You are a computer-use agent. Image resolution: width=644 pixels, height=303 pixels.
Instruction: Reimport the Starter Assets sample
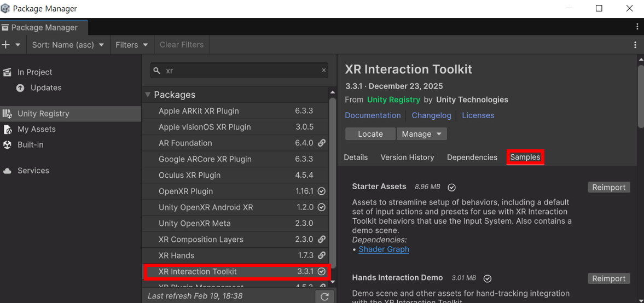point(608,188)
